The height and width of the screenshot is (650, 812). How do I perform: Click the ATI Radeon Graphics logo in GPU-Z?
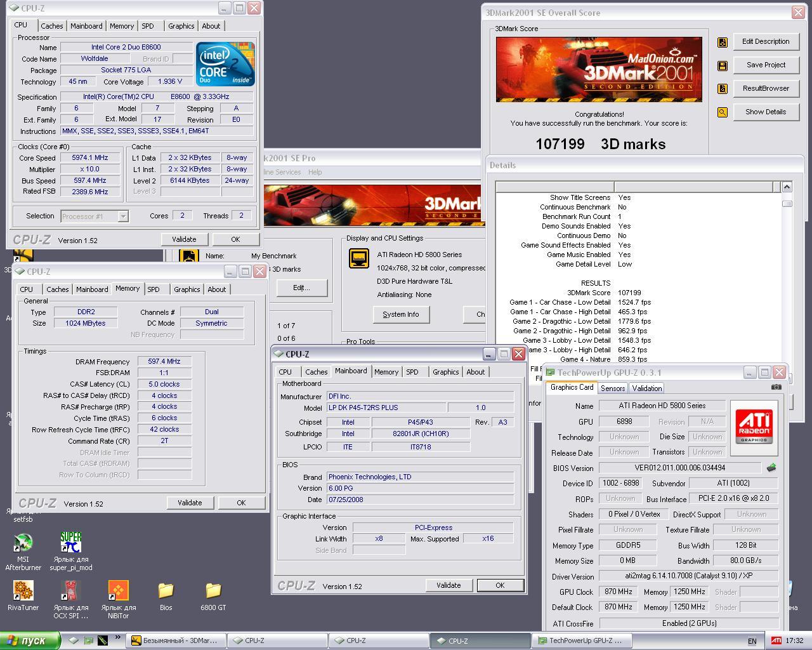click(x=754, y=427)
